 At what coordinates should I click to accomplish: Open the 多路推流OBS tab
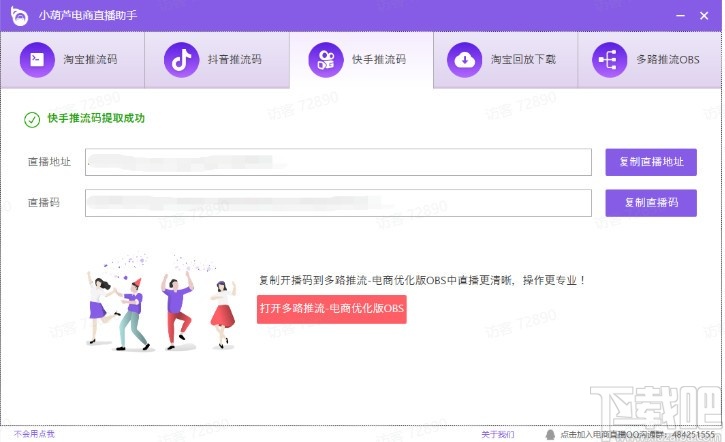(650, 60)
